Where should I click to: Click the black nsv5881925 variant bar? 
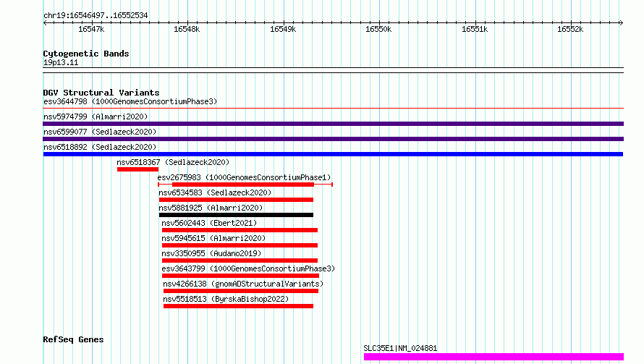236,215
